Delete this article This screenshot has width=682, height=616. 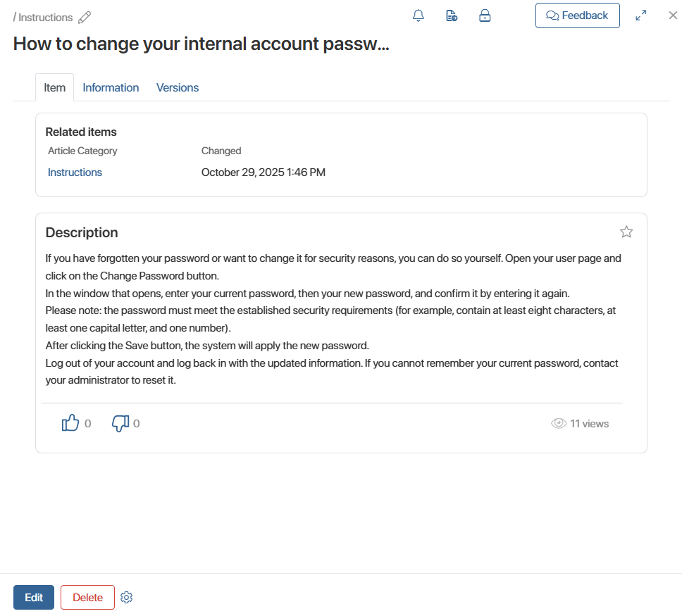coord(87,598)
